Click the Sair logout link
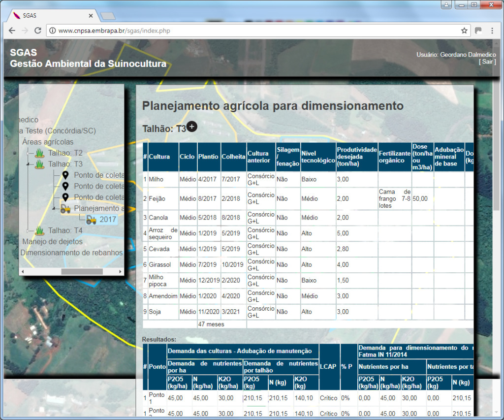Screen dimensions: 504x420 tap(487, 62)
